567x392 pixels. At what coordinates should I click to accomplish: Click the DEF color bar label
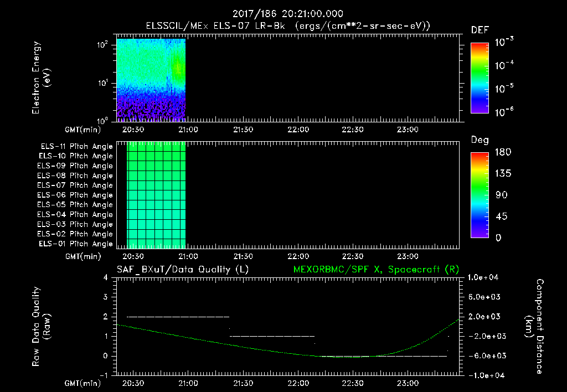480,30
